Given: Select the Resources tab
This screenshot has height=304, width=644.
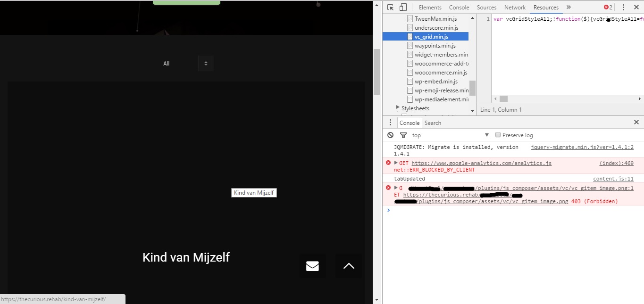Looking at the screenshot, I should point(546,8).
